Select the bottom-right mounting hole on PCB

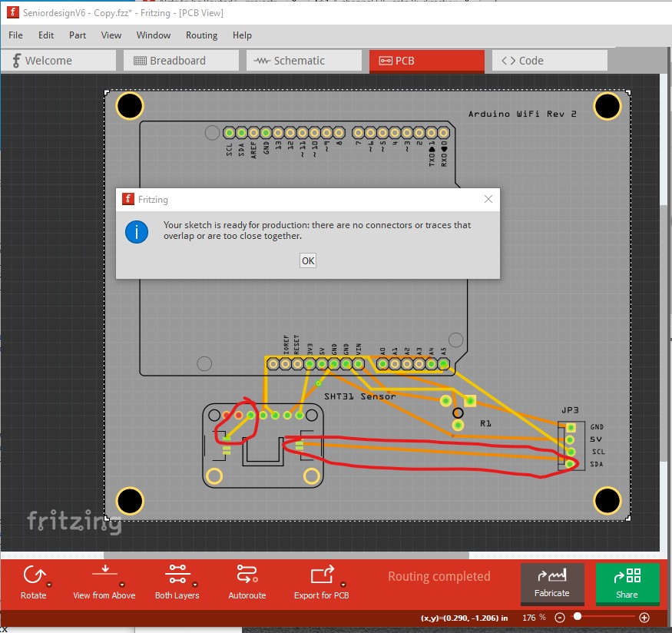point(607,501)
